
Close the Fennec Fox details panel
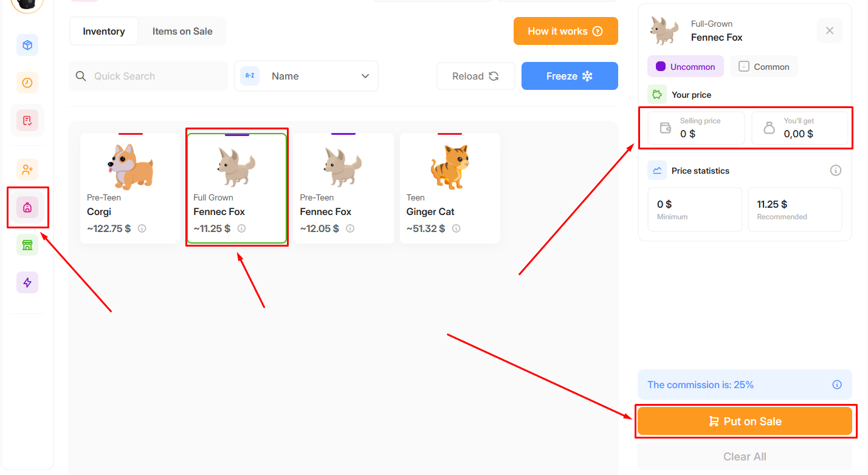[830, 30]
